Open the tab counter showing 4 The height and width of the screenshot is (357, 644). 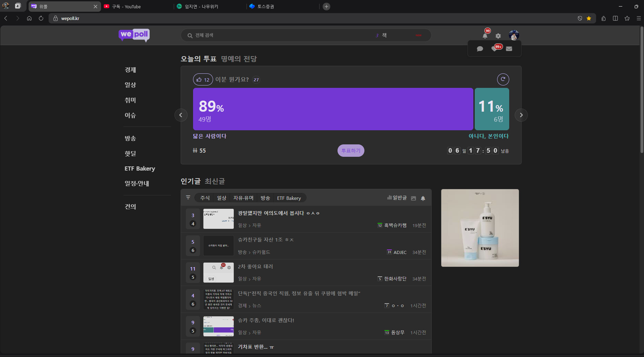[18, 6]
